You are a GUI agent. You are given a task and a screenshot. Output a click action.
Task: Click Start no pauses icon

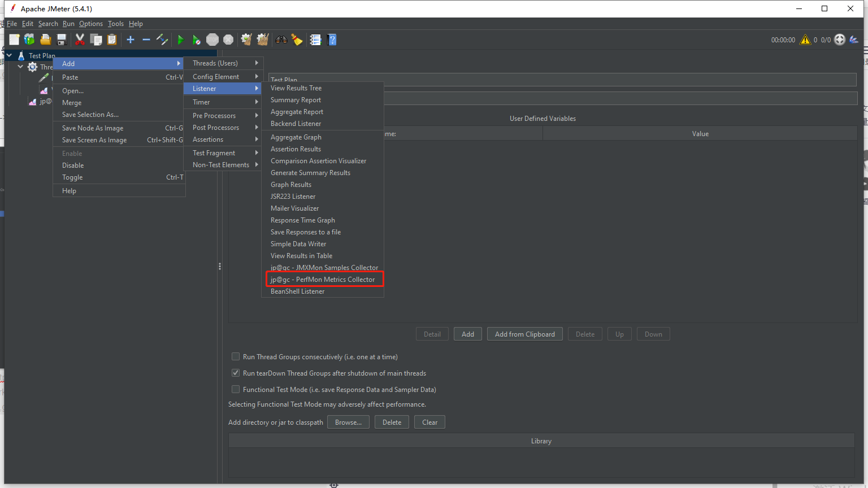pyautogui.click(x=196, y=40)
